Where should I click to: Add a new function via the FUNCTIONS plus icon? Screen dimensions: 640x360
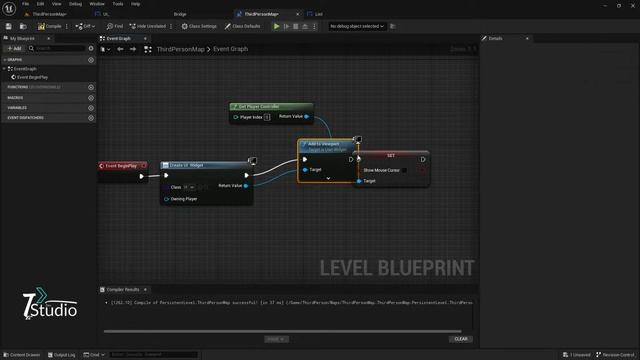coord(91,87)
